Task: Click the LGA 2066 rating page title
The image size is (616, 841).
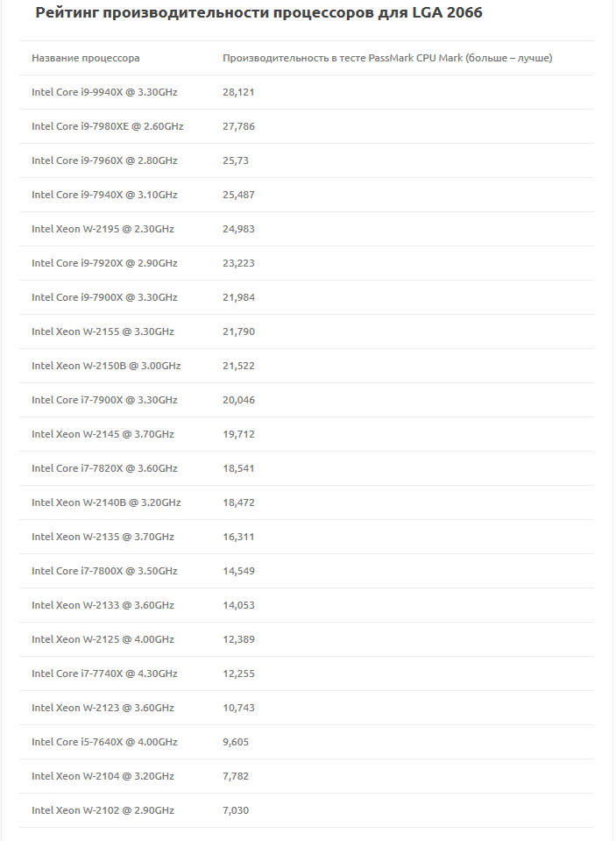Action: pyautogui.click(x=258, y=13)
